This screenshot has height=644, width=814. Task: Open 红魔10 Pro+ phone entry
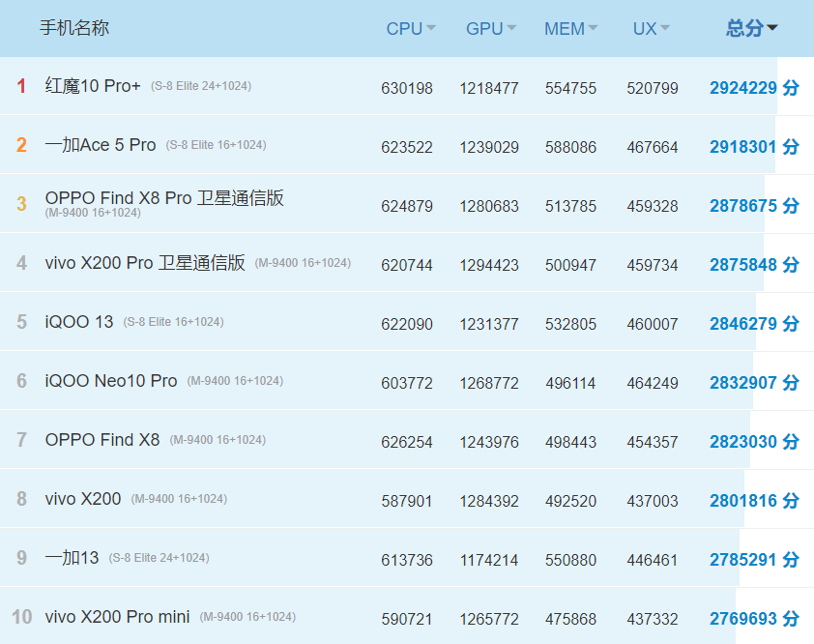tap(93, 86)
